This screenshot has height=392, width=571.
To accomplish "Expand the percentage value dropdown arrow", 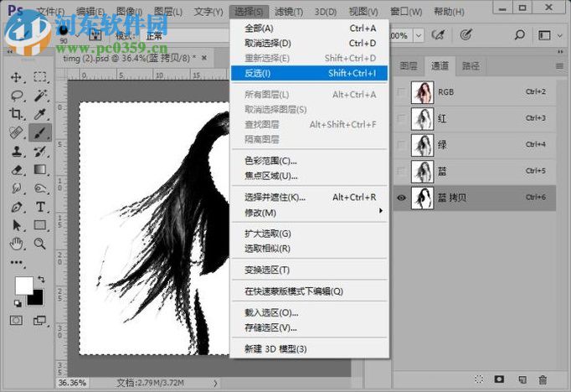I will (x=419, y=35).
